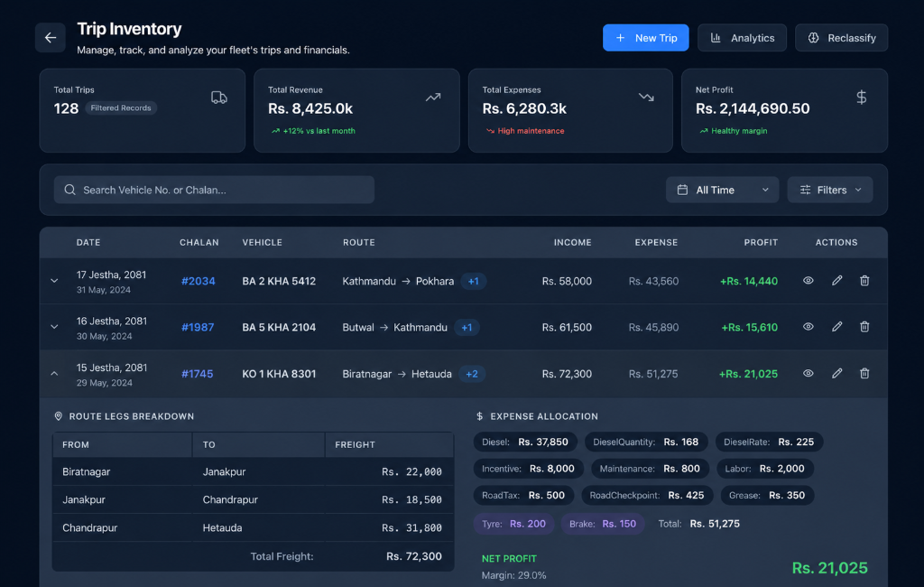This screenshot has width=924, height=587.
Task: Click the +12% vs last month label
Action: (319, 131)
